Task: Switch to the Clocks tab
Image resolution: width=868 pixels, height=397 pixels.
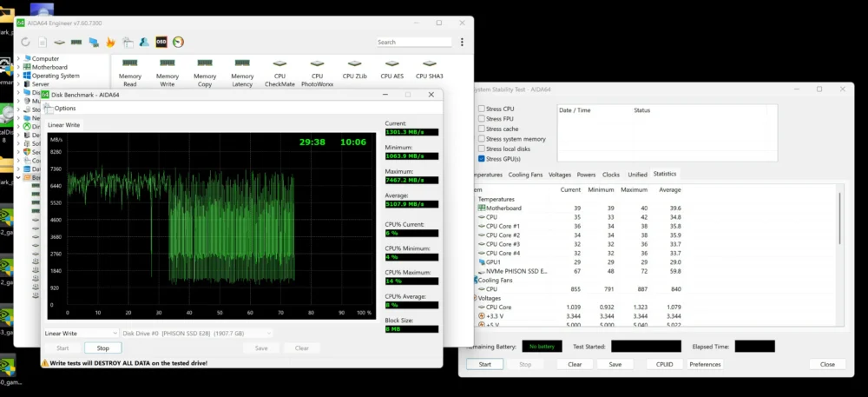Action: [610, 175]
